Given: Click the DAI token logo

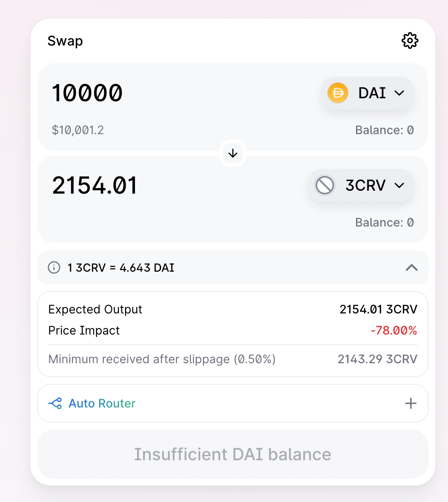Looking at the screenshot, I should coord(338,93).
